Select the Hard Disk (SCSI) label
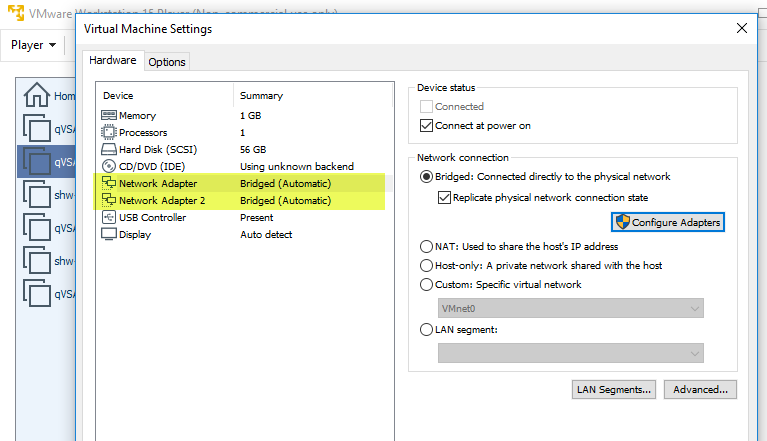This screenshot has height=441, width=767. point(158,150)
